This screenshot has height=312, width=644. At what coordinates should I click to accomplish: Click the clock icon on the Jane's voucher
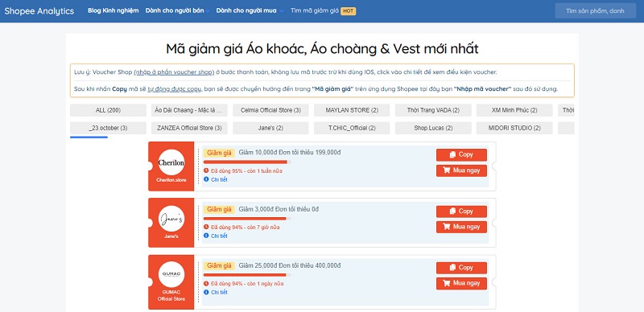pos(206,227)
